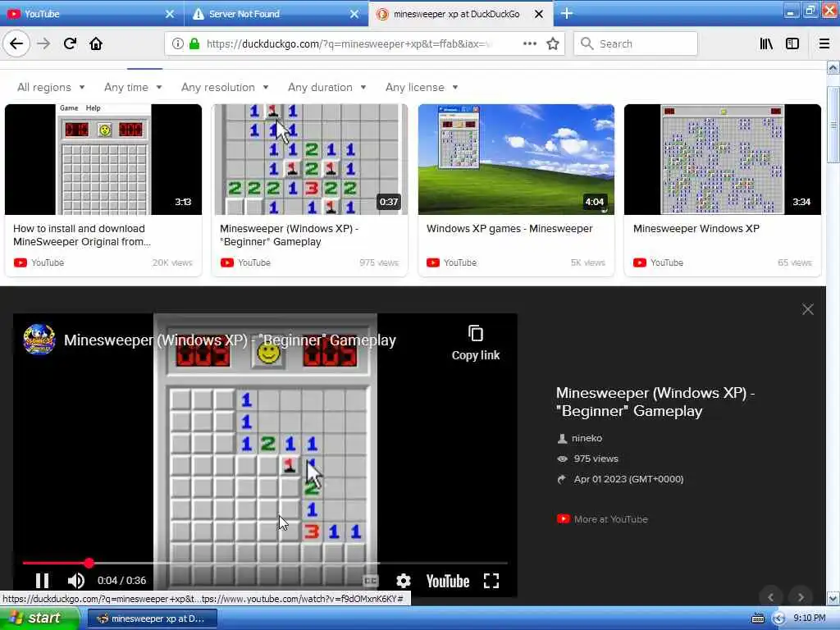Enter fullscreen video mode
Image resolution: width=840 pixels, height=630 pixels.
pyautogui.click(x=491, y=581)
